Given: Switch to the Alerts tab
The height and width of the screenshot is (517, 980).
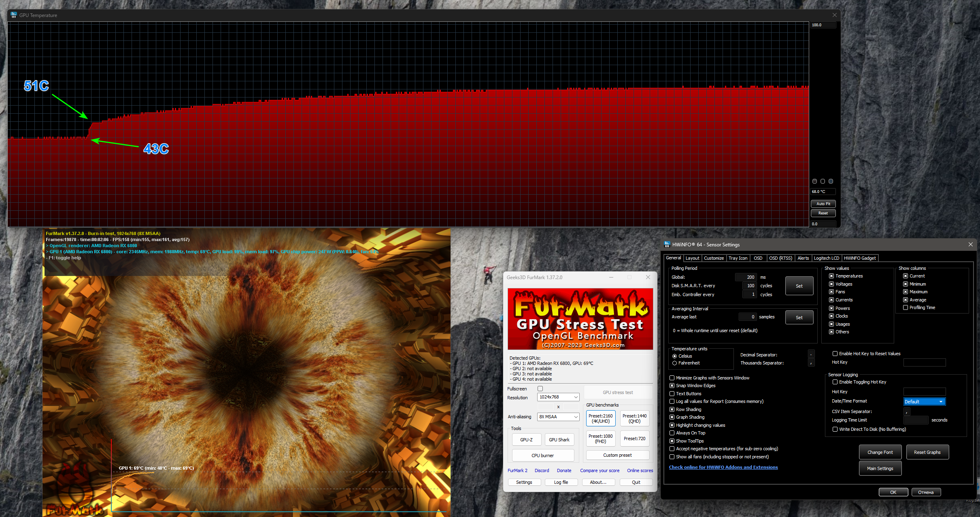Looking at the screenshot, I should point(803,258).
